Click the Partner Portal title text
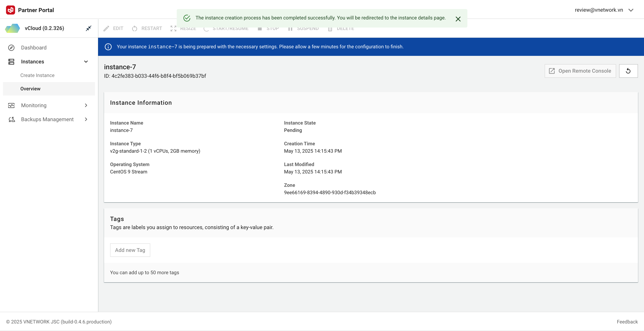The width and height of the screenshot is (644, 331). 36,10
